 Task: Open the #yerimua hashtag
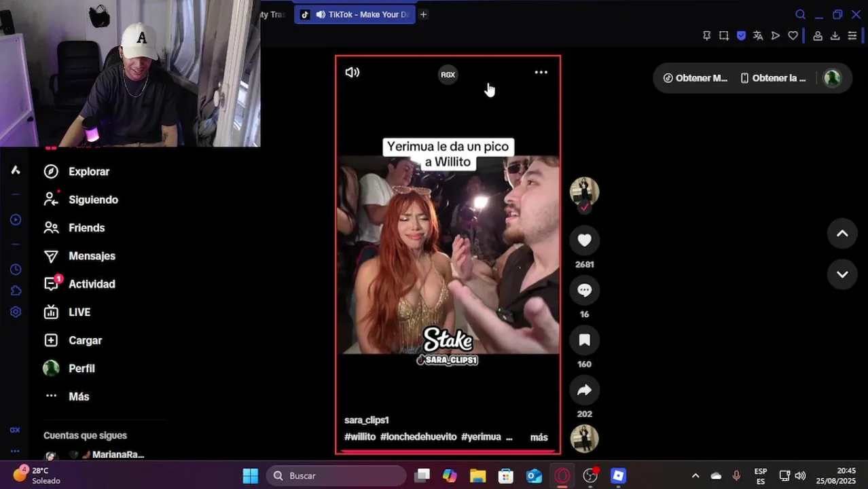[x=481, y=437]
